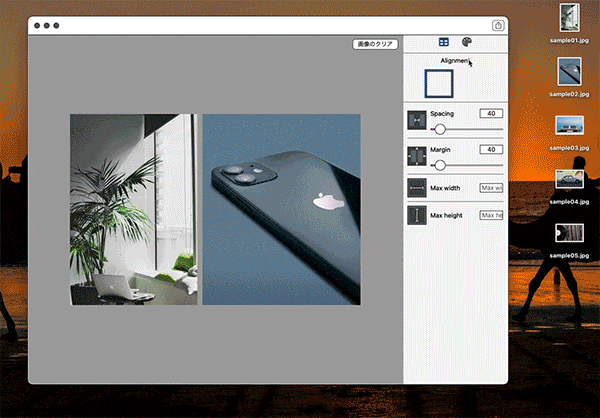Select the plant room image on canvas

(x=134, y=209)
